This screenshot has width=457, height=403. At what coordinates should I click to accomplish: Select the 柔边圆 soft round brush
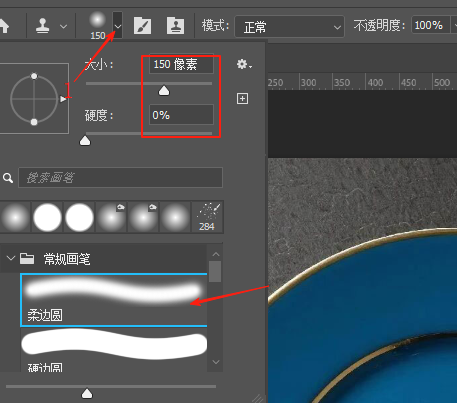pyautogui.click(x=114, y=299)
